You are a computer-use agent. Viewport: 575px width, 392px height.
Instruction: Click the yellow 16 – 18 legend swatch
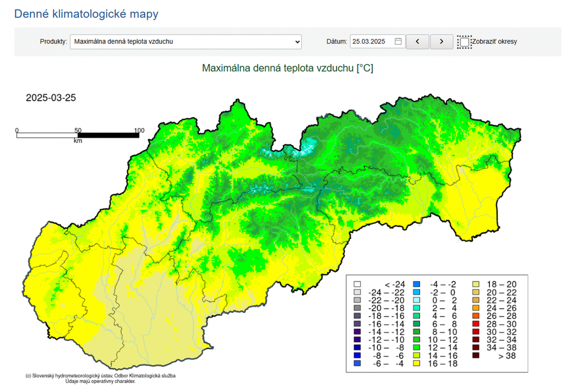[417, 363]
